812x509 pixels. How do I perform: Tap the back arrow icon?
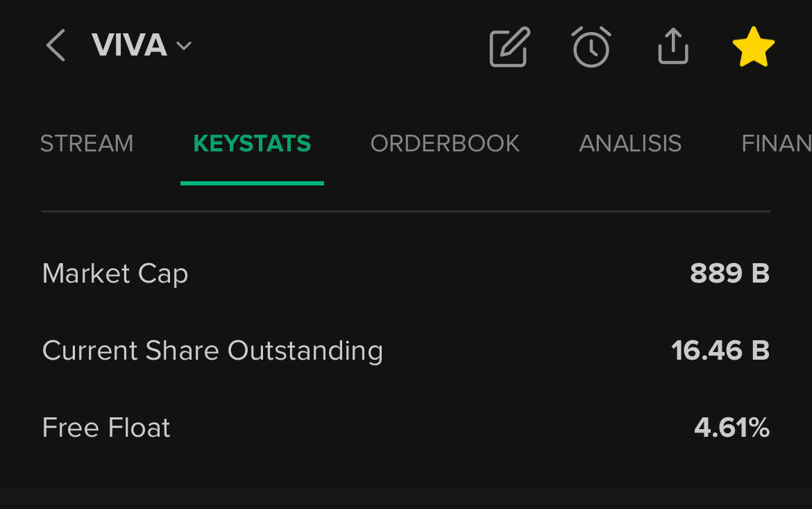[56, 46]
